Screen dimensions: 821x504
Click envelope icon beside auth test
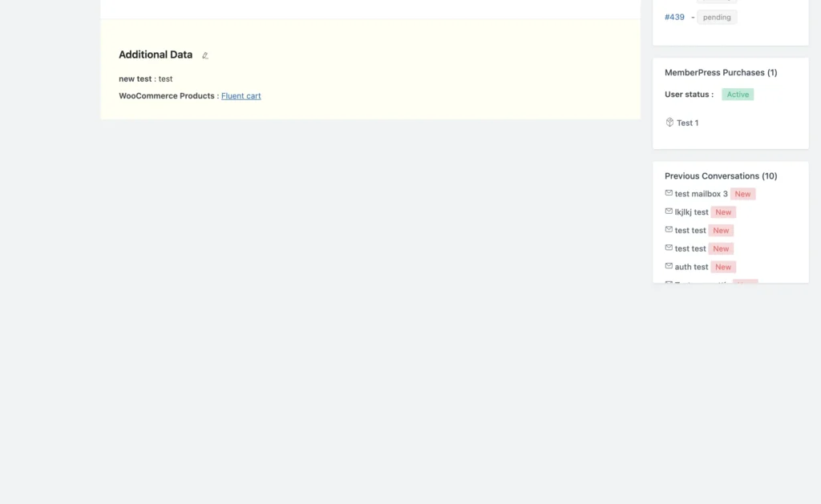click(669, 266)
